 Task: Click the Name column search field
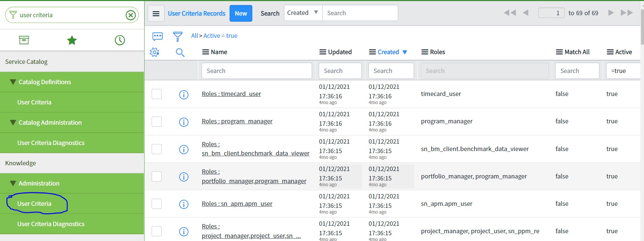(257, 71)
